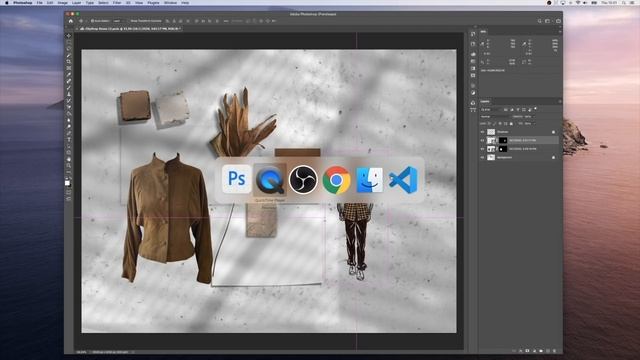Click the Quick Mask mode icon

coord(69,191)
